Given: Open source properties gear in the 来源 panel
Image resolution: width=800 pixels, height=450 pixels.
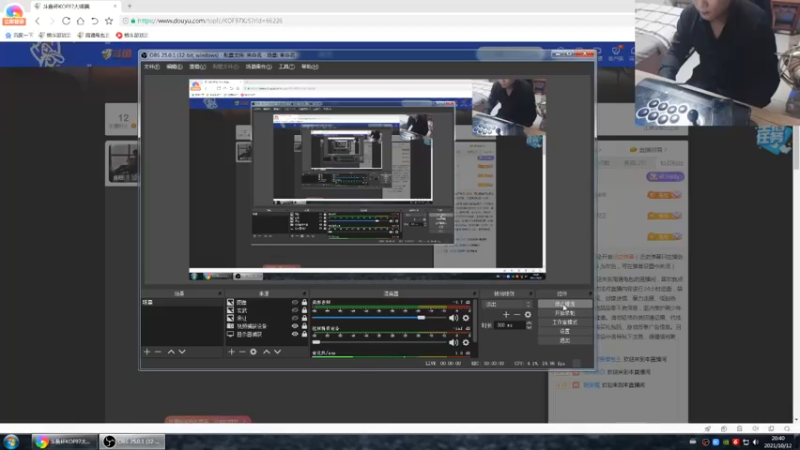Looking at the screenshot, I should click(253, 352).
